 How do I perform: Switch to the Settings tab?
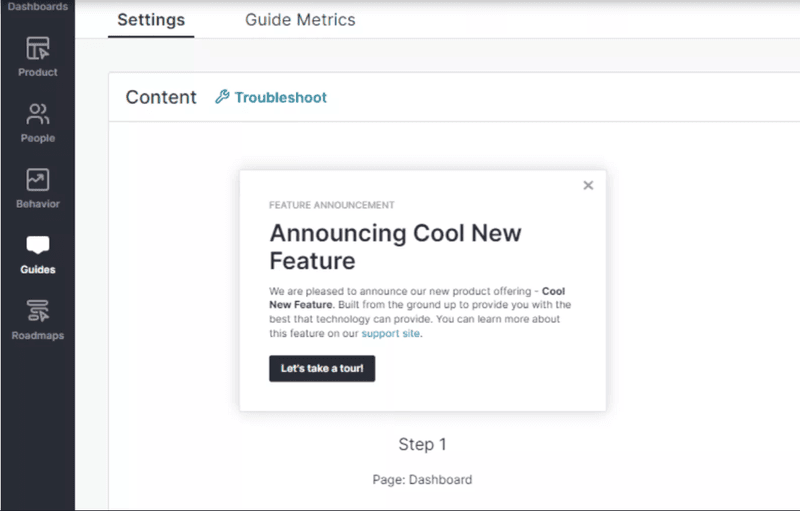[x=151, y=20]
